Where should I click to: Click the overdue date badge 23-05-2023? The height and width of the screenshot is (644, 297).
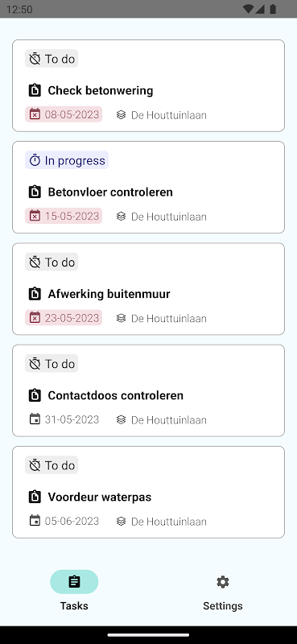(x=64, y=318)
